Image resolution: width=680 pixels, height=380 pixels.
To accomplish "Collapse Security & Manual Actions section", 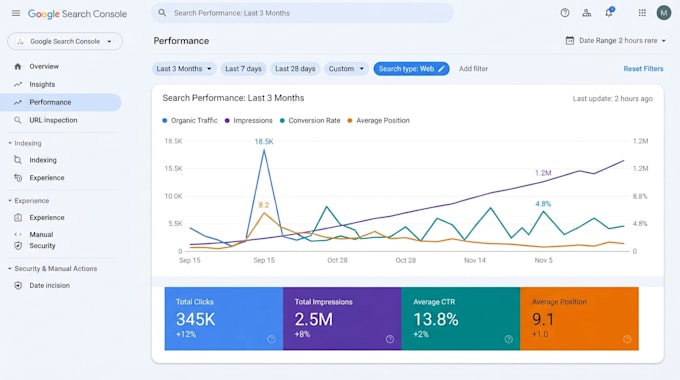I will (x=52, y=269).
